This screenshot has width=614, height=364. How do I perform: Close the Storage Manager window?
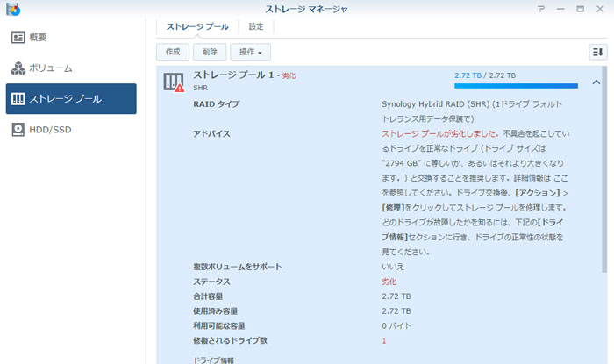pyautogui.click(x=600, y=9)
